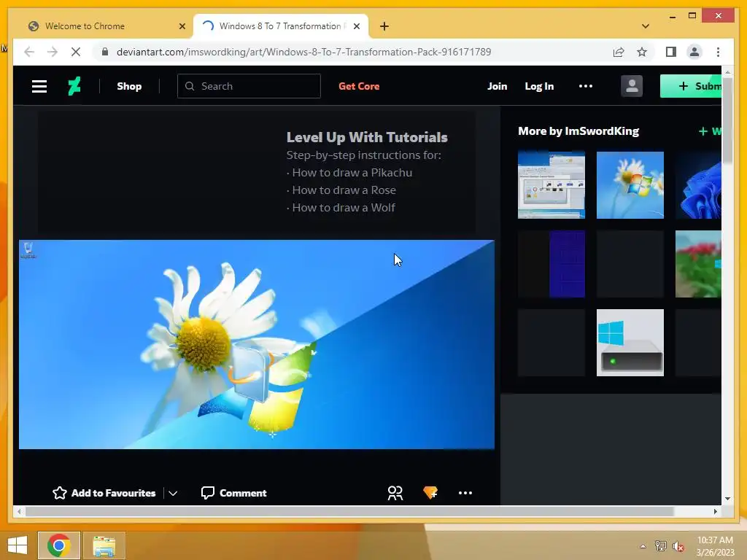This screenshot has width=747, height=560.
Task: Open the tab search dropdown chevron
Action: (646, 26)
